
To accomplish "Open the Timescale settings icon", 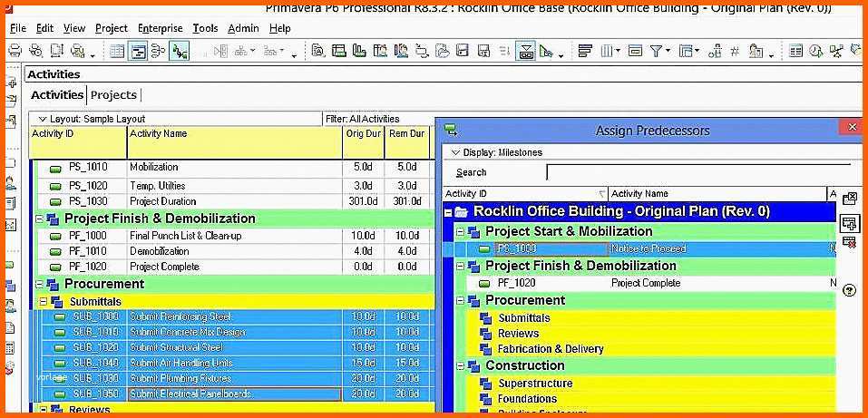I will 635,51.
